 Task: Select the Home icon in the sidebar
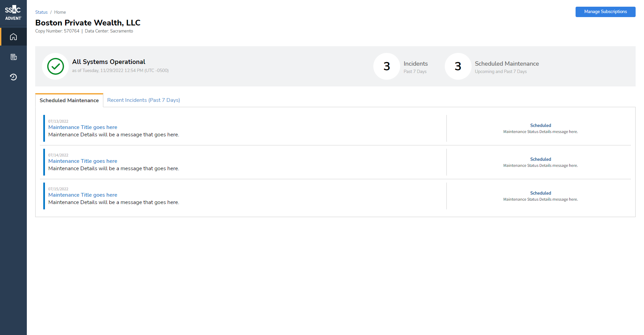[13, 37]
